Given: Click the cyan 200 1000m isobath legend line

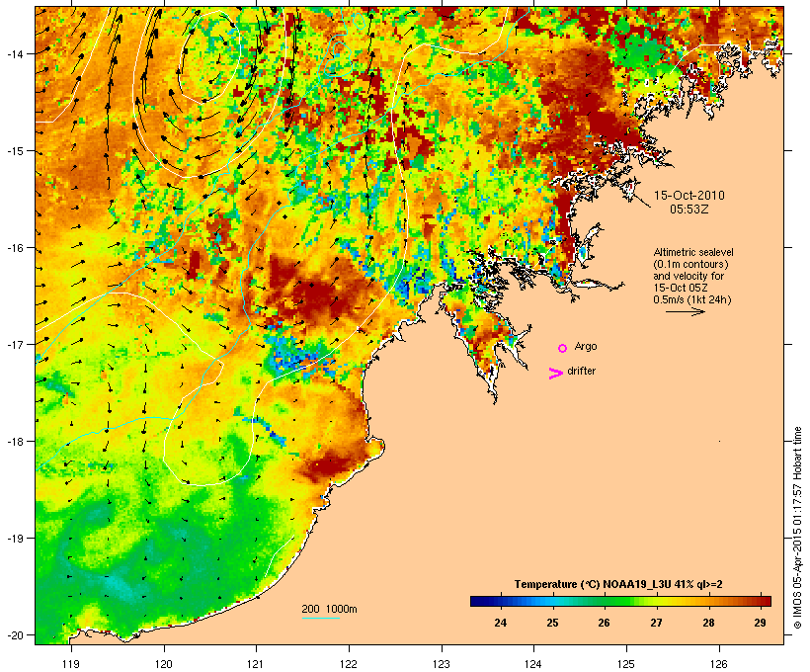Looking at the screenshot, I should [x=321, y=618].
